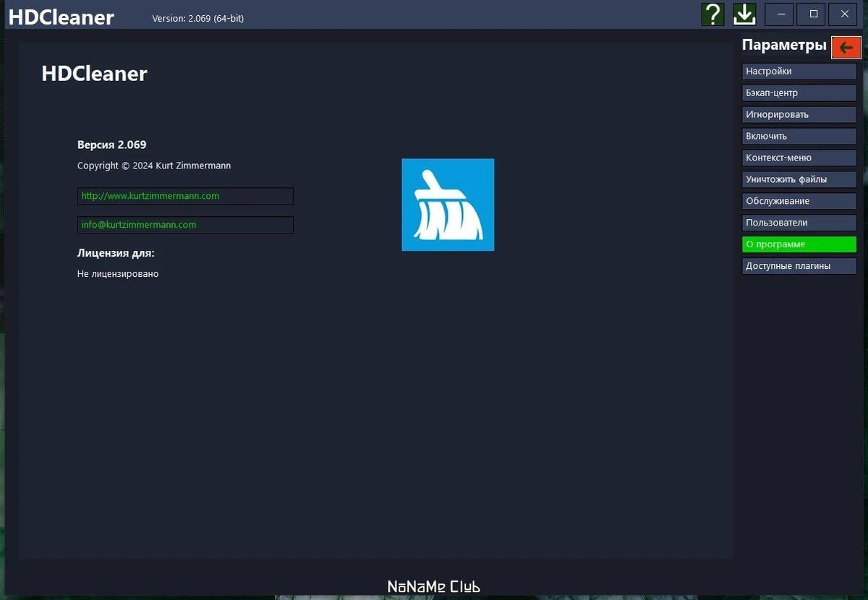868x600 pixels.
Task: Open help via the question mark icon
Action: coord(713,14)
